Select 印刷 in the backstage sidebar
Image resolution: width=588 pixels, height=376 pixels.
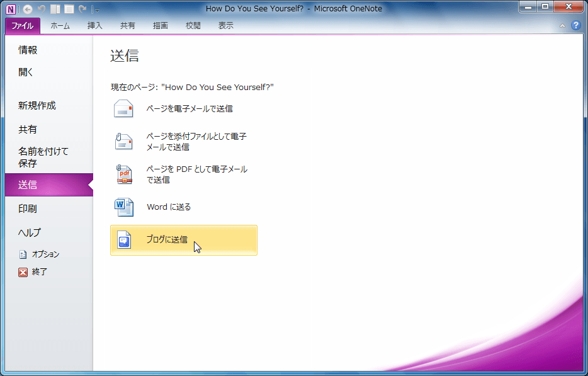[x=48, y=208]
